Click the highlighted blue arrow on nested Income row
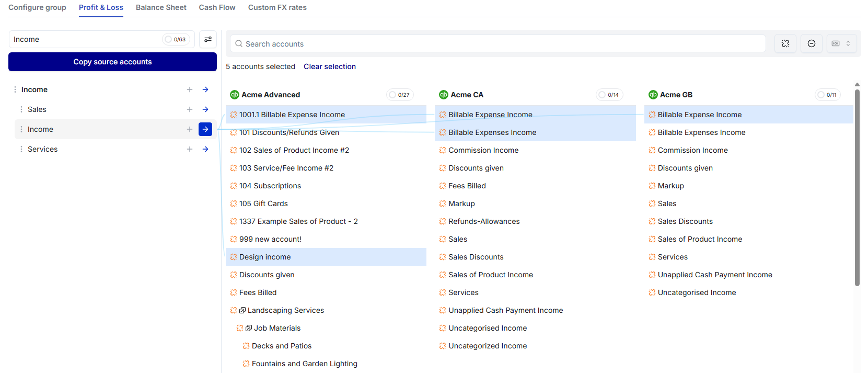 [x=205, y=129]
